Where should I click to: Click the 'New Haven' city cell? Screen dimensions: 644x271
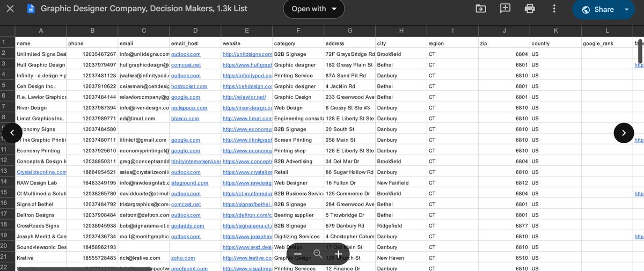tap(401, 258)
